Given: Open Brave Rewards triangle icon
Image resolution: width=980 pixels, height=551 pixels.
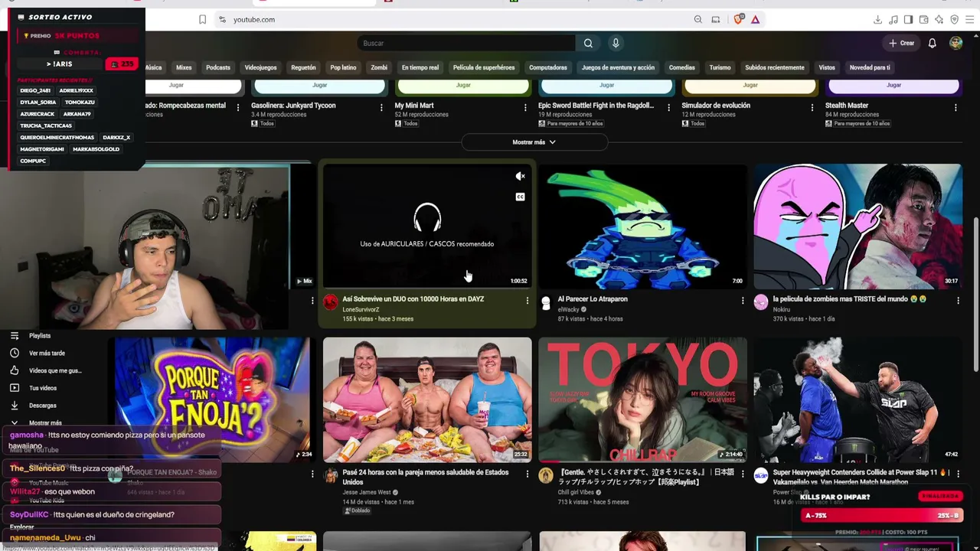Looking at the screenshot, I should (755, 19).
